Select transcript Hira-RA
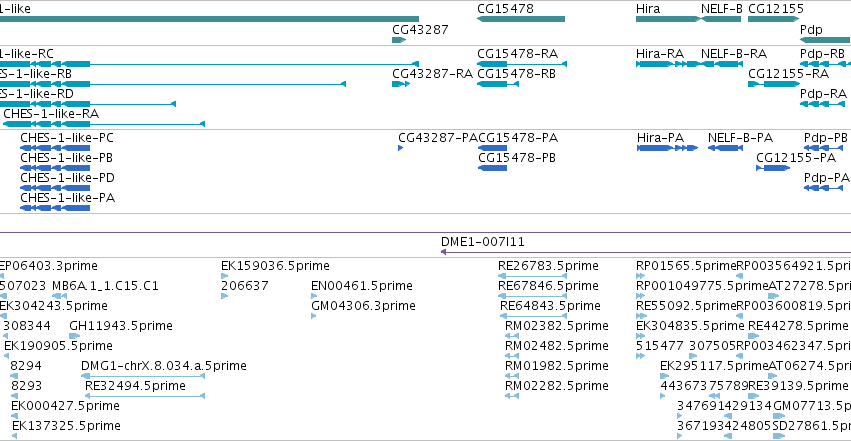The width and height of the screenshot is (851, 441). tap(669, 64)
